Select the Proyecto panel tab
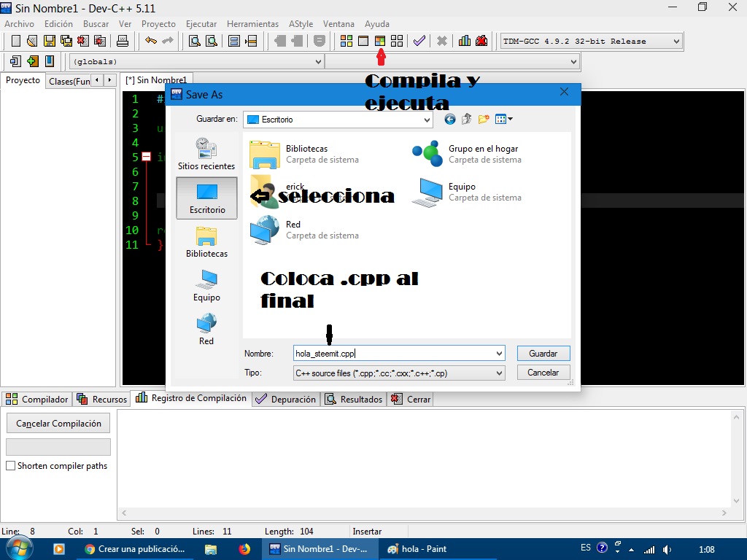 coord(23,80)
